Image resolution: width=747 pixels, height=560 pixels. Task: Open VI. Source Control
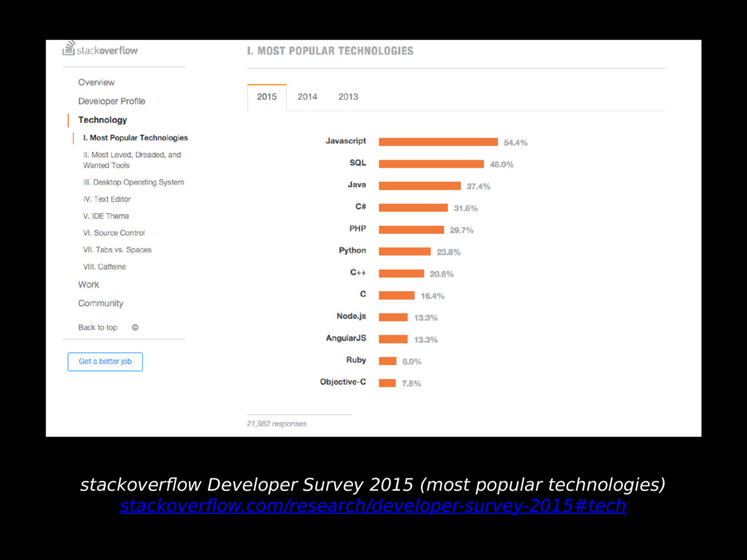[x=114, y=233]
